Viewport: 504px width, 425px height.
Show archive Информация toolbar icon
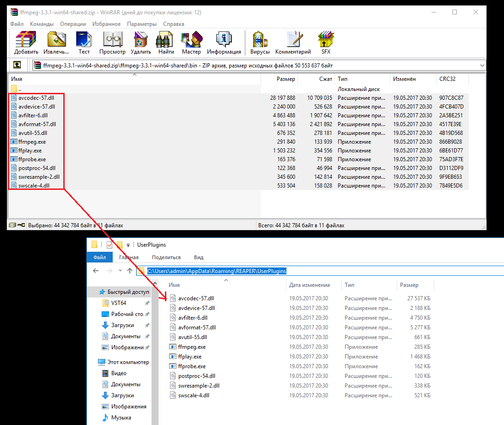[224, 43]
